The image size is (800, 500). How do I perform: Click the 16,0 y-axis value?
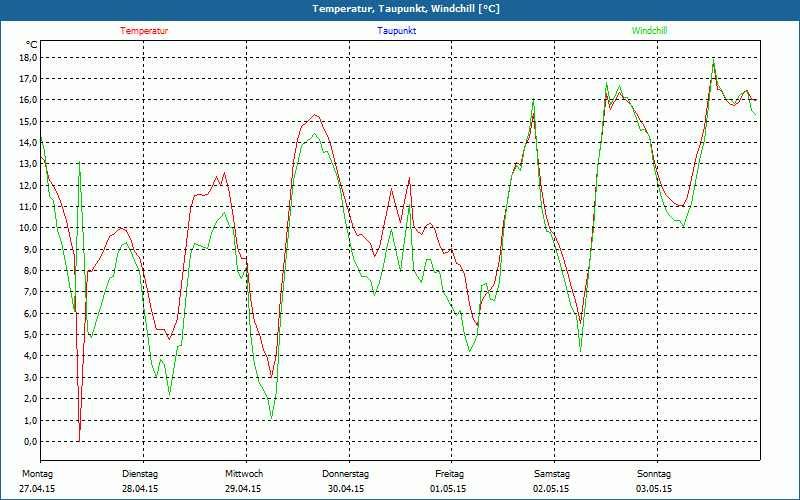[30, 100]
